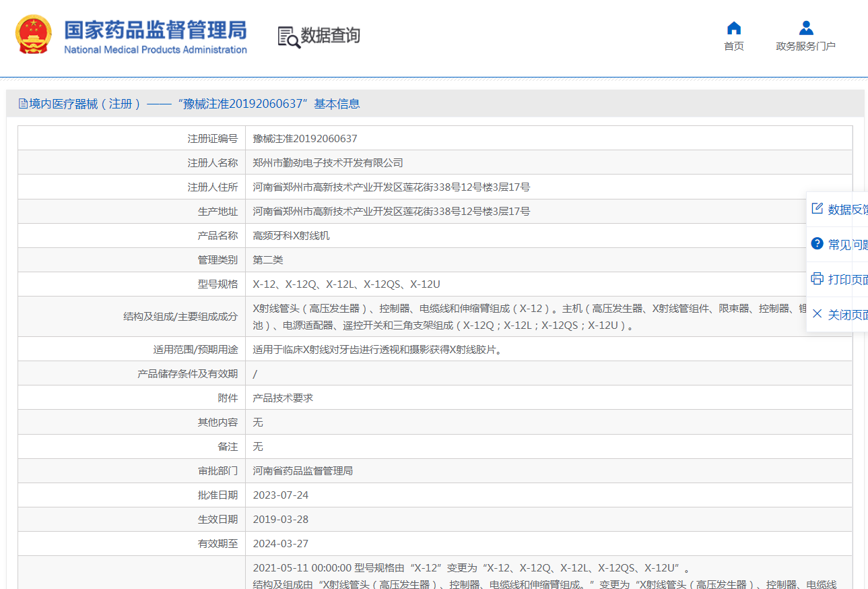
Task: Click the national emblem logo
Action: [33, 35]
